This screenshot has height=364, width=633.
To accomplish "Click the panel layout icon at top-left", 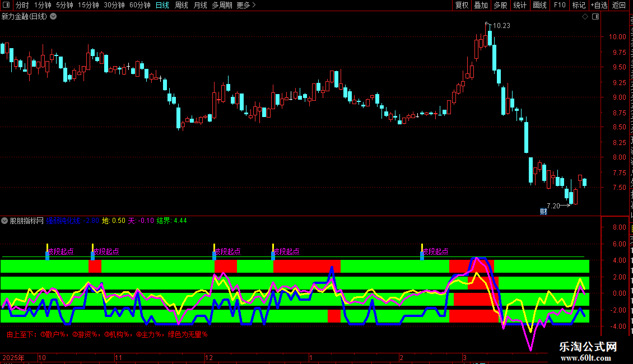I will point(6,5).
